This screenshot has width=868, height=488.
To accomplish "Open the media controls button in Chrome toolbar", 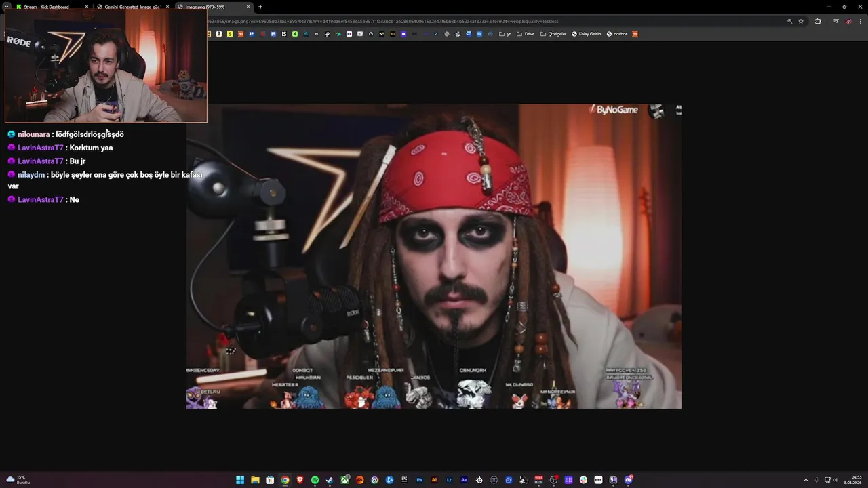I will (x=836, y=21).
